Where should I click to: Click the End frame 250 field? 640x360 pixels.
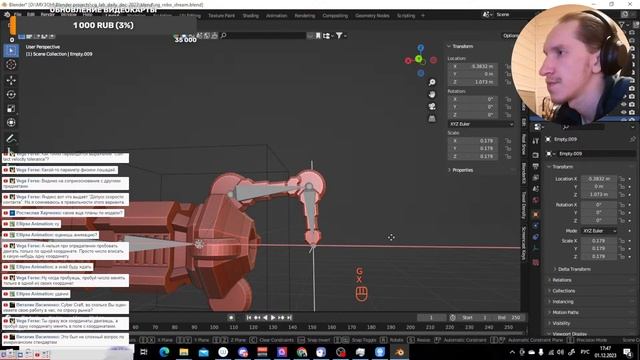509,318
